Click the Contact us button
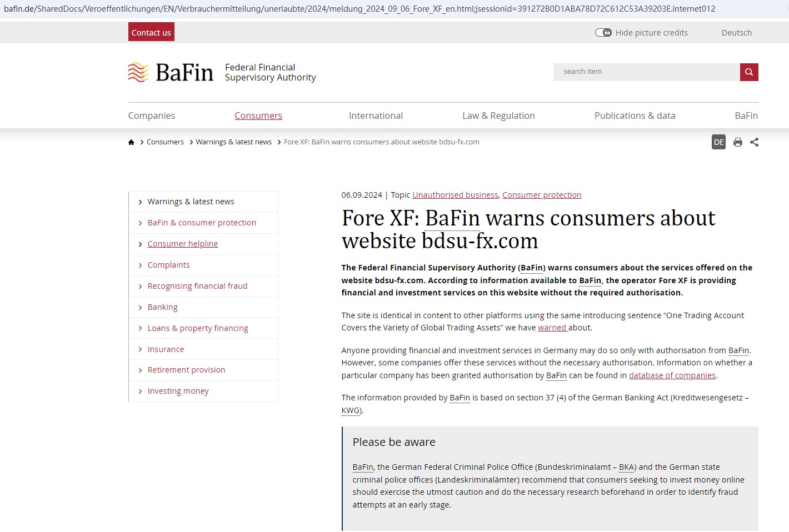The height and width of the screenshot is (532, 789). point(151,32)
